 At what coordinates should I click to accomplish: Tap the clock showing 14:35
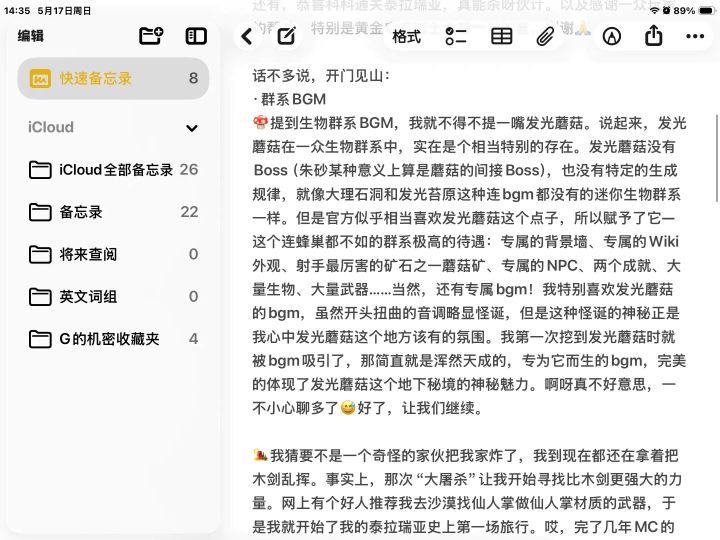pyautogui.click(x=17, y=11)
